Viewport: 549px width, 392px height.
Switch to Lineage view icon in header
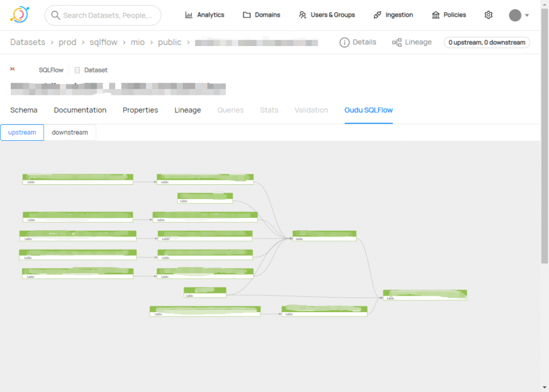coord(397,42)
